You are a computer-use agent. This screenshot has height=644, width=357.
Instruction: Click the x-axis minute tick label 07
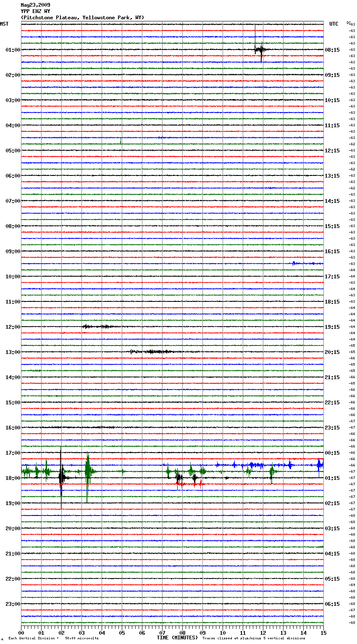coord(162,633)
